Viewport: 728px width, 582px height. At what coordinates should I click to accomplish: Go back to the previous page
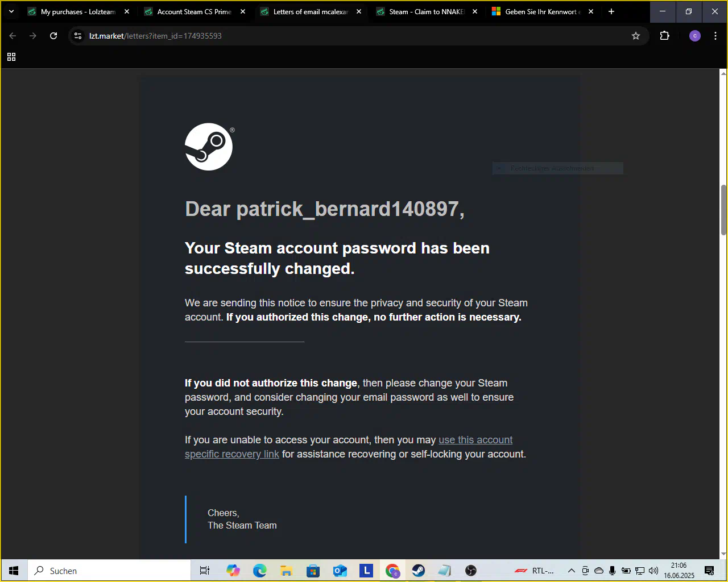coord(13,36)
